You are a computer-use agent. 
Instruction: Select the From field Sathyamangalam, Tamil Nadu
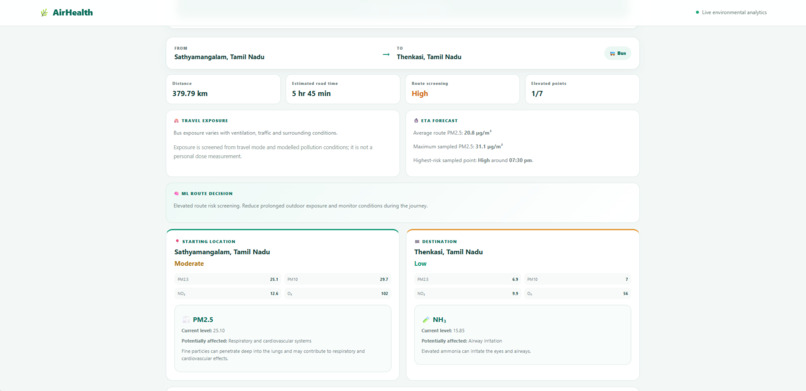[219, 57]
